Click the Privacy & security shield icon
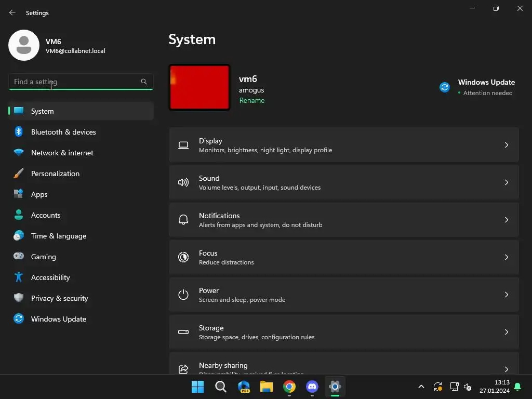 19,298
